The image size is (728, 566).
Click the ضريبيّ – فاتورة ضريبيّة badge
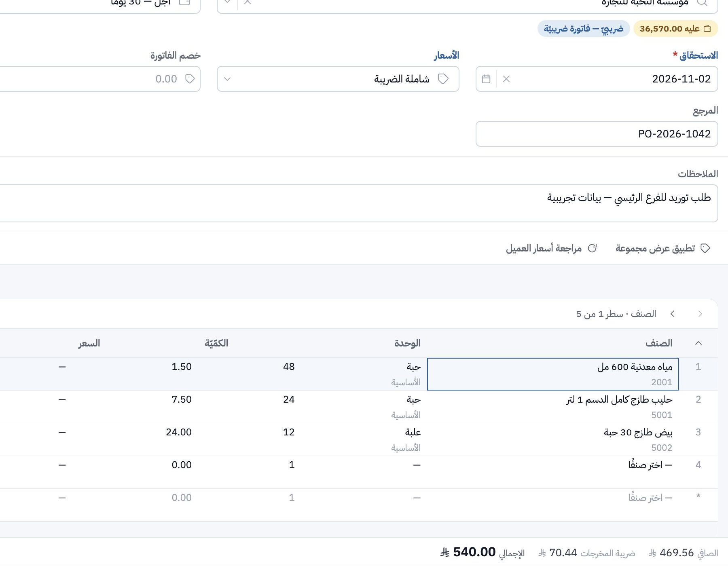coord(584,29)
